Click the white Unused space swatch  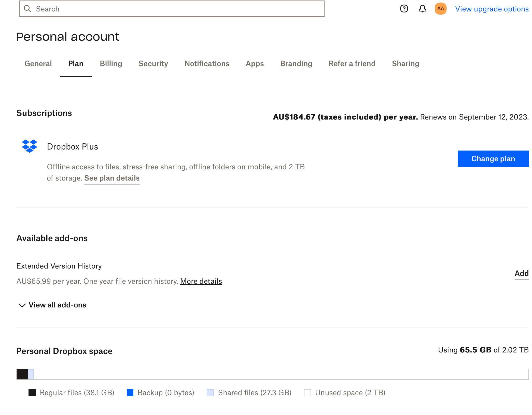pos(307,393)
